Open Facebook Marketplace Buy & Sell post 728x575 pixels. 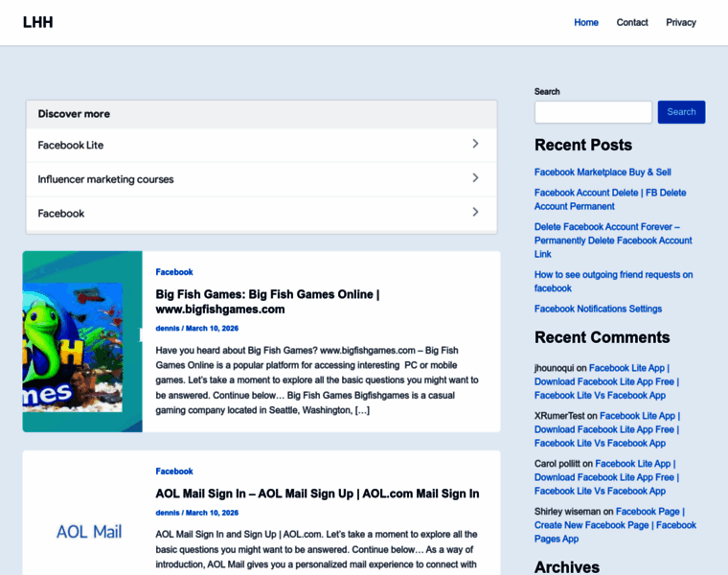click(x=603, y=172)
